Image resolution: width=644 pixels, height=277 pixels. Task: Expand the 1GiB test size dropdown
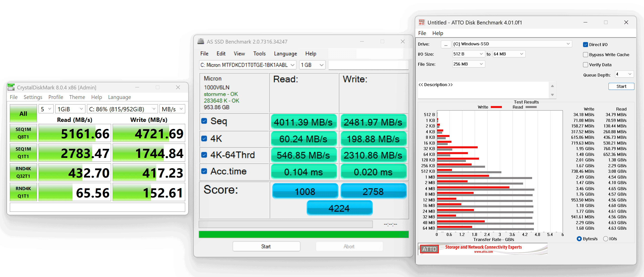pyautogui.click(x=70, y=109)
